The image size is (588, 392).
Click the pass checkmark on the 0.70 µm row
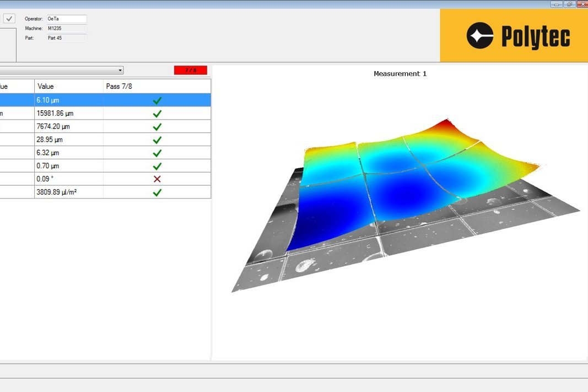coord(157,165)
